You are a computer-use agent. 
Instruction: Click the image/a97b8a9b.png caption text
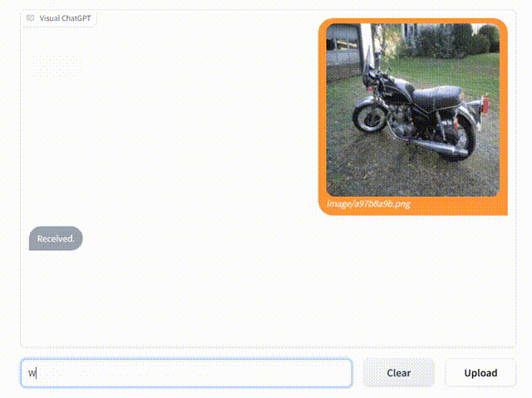tap(368, 204)
